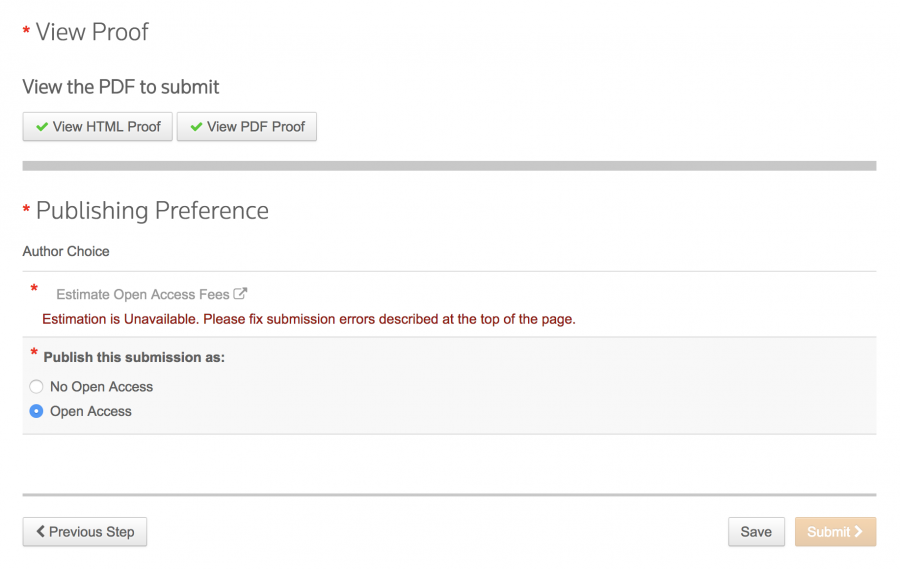Click the green checkmark on View PDF Proof
Screen dimensions: 900x569
(x=196, y=127)
